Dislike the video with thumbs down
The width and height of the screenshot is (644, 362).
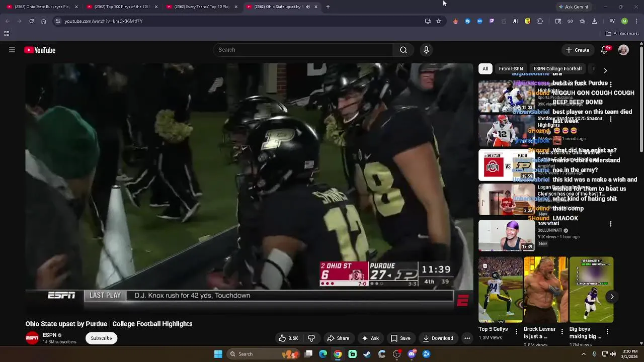tap(311, 338)
